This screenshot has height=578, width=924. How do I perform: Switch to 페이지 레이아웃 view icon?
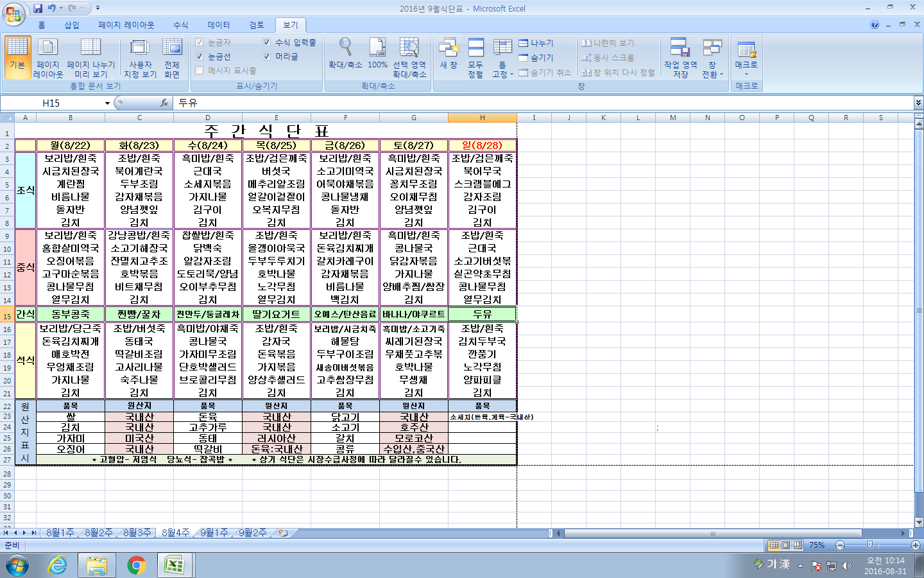coord(48,55)
